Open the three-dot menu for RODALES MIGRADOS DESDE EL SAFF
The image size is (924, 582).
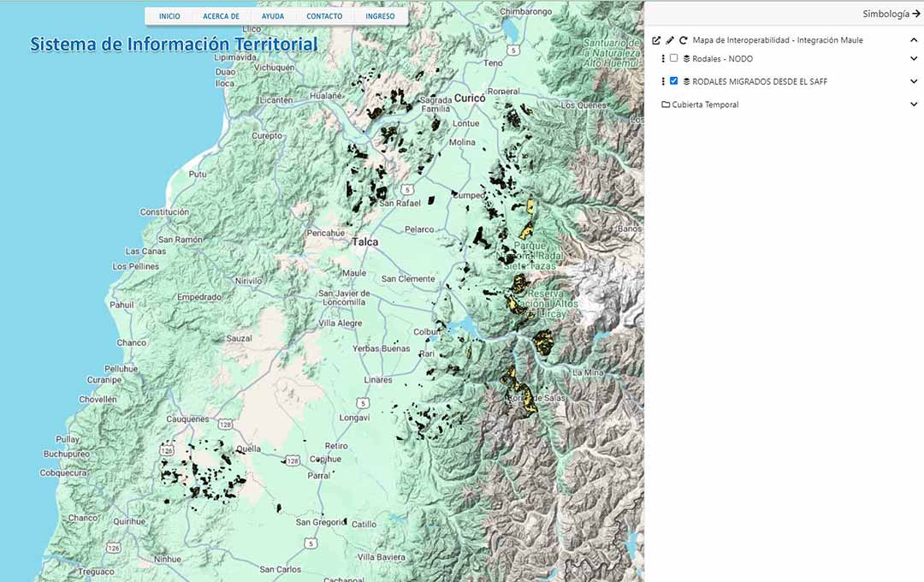click(x=663, y=81)
